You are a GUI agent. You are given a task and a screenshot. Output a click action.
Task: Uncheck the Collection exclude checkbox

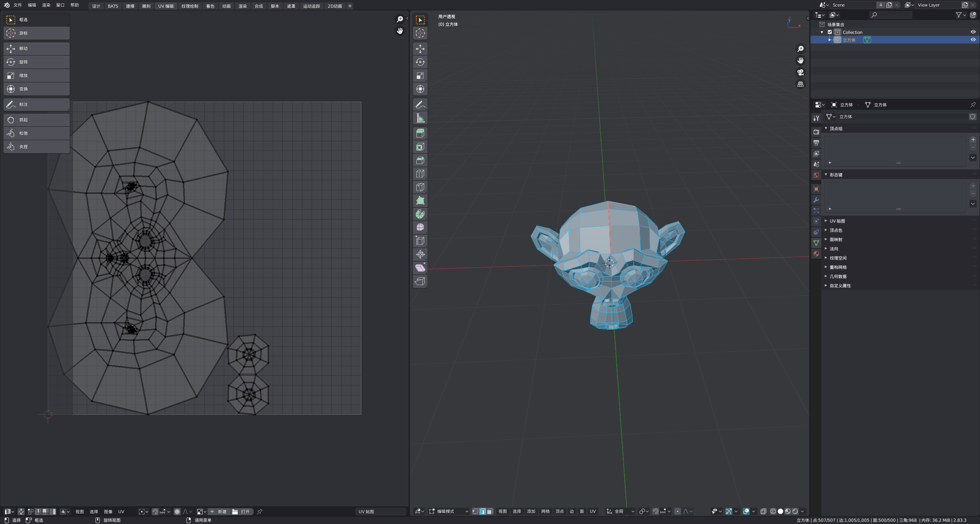tap(830, 32)
